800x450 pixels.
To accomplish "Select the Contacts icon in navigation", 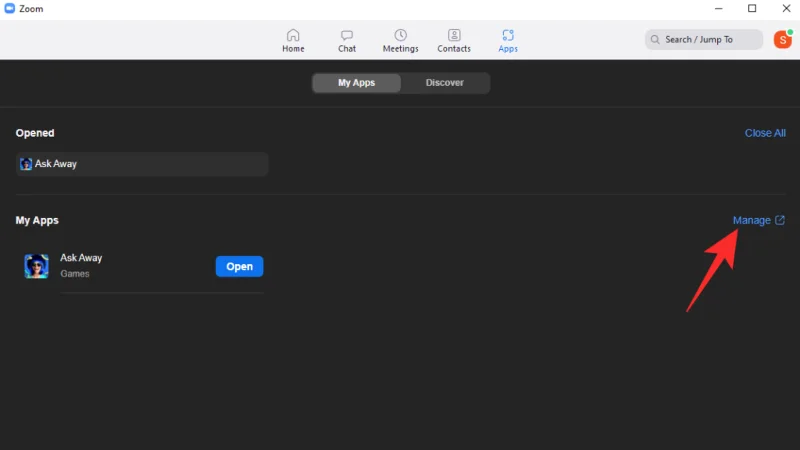I will click(x=454, y=35).
